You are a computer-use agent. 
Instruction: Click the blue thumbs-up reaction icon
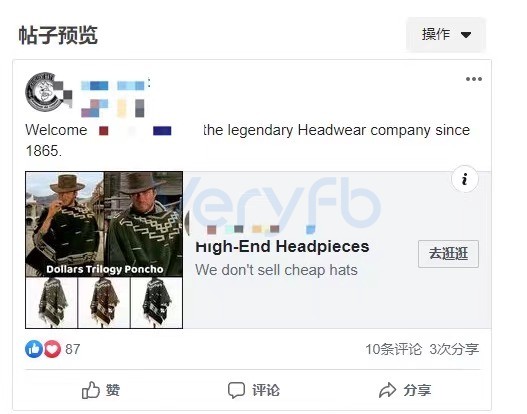click(x=34, y=349)
